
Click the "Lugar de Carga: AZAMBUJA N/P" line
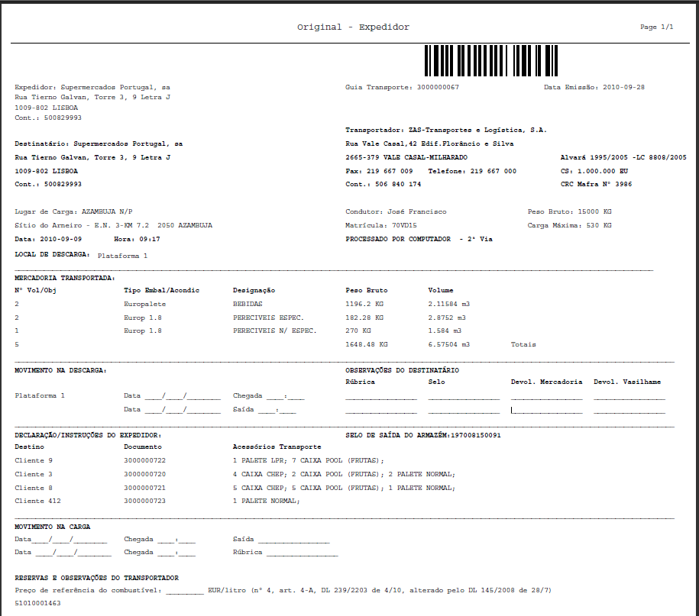(73, 211)
